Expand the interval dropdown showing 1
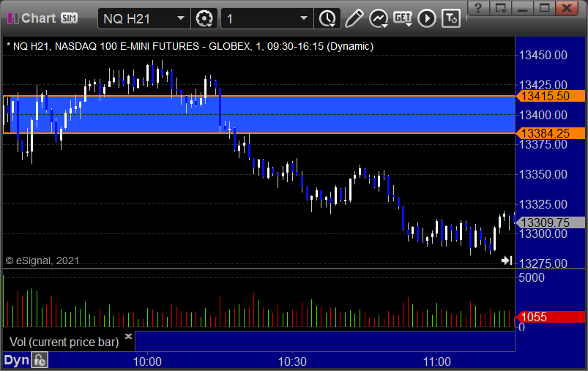Viewport: 588px width, 371px height. [304, 18]
